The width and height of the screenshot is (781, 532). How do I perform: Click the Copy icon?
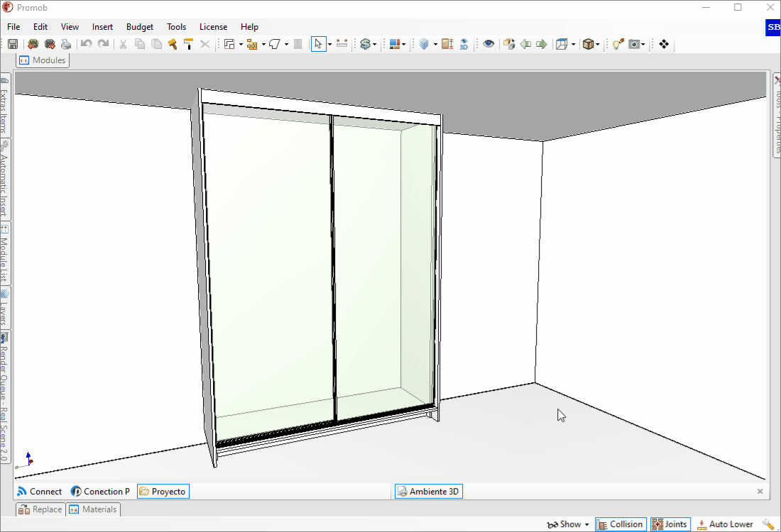click(x=140, y=44)
